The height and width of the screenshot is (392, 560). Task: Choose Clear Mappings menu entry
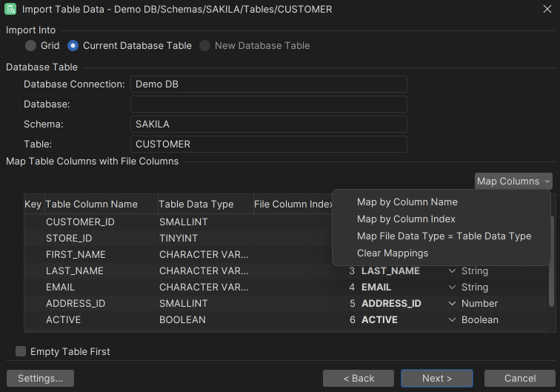392,253
